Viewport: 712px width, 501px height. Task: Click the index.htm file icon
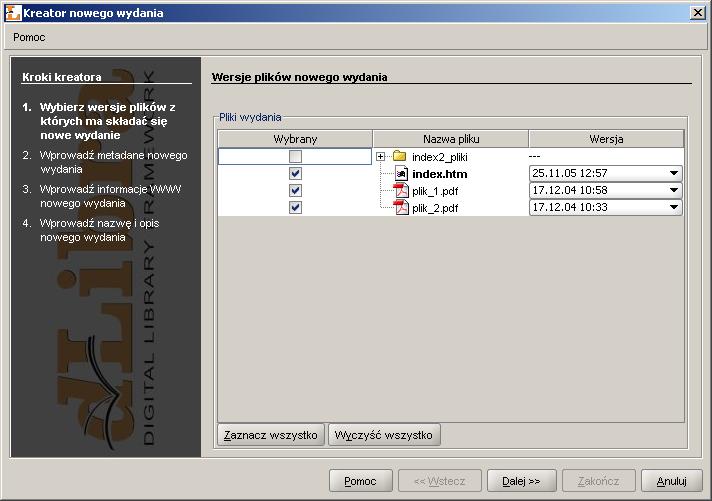(x=401, y=174)
